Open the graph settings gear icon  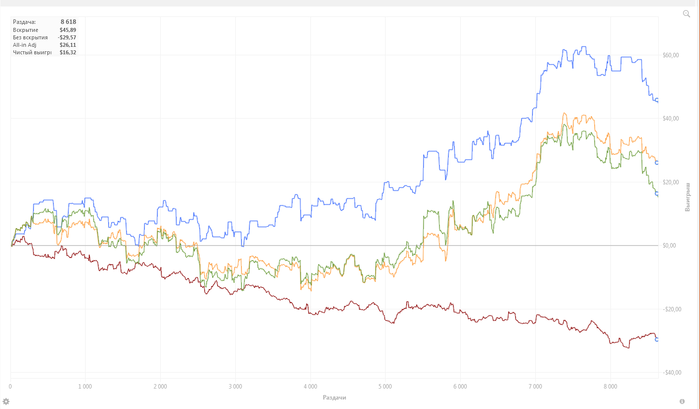[x=6, y=401]
